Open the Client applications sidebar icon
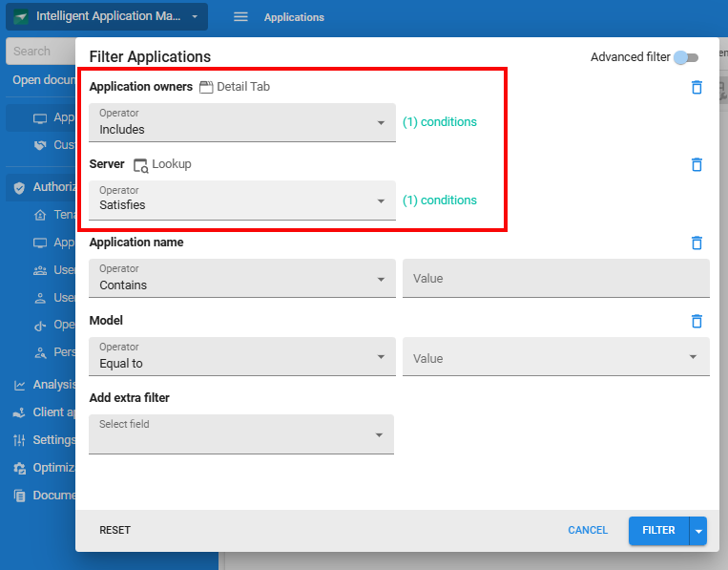This screenshot has width=728, height=570. 19,412
